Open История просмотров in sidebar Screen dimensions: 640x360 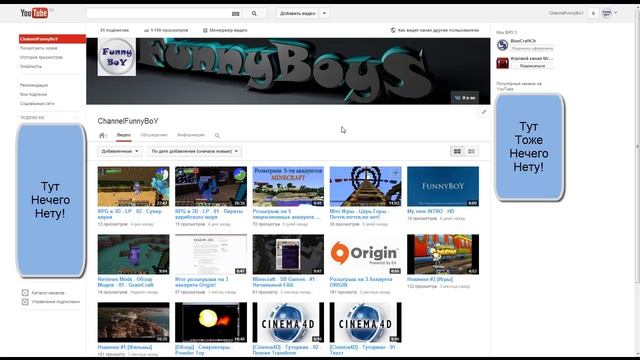41,58
